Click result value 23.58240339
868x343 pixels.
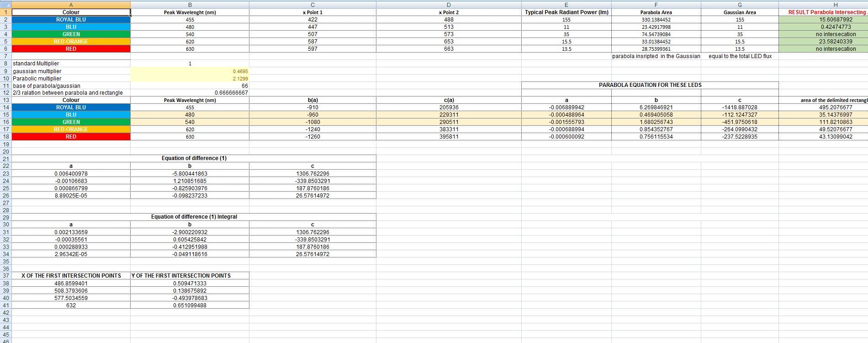[x=823, y=42]
